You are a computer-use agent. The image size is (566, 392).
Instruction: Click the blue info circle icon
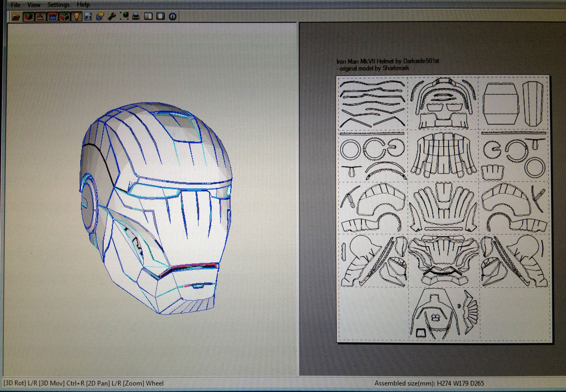point(173,17)
